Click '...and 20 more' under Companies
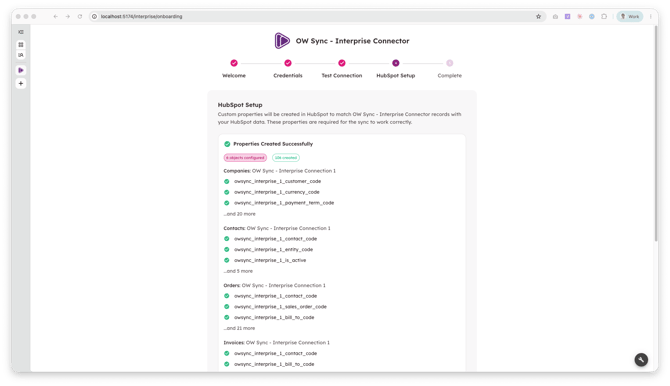The image size is (670, 386). 239,214
